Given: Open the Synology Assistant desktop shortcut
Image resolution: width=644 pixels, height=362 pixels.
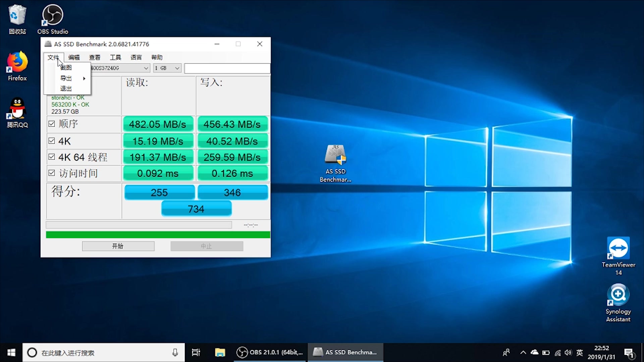Looking at the screenshot, I should tap(618, 303).
